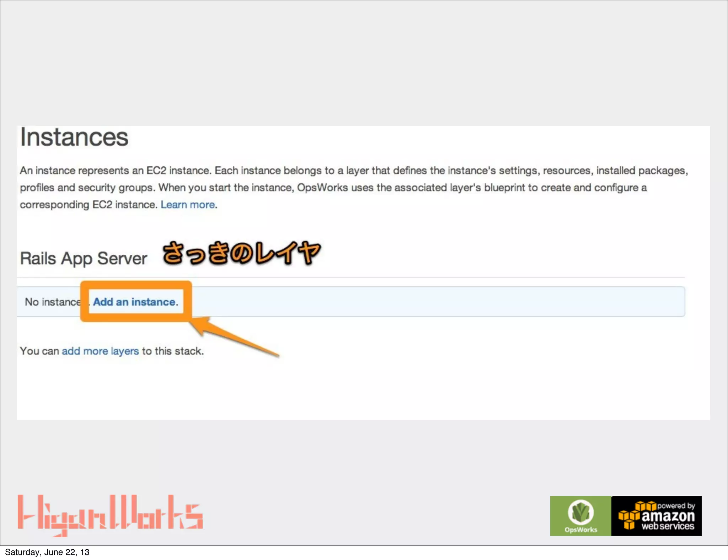Click the 'Saturday, June 22, 13' footer date
This screenshot has width=728, height=560.
[x=47, y=552]
